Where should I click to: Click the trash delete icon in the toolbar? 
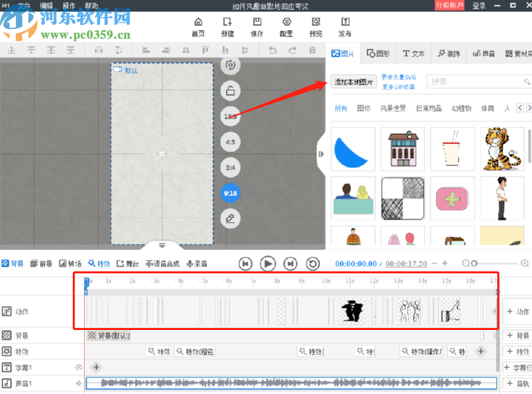click(x=312, y=50)
